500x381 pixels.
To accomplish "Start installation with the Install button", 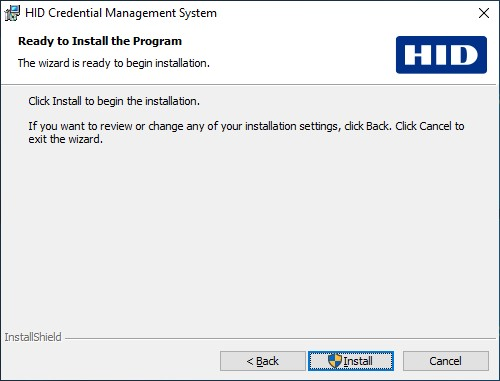I will (x=351, y=361).
